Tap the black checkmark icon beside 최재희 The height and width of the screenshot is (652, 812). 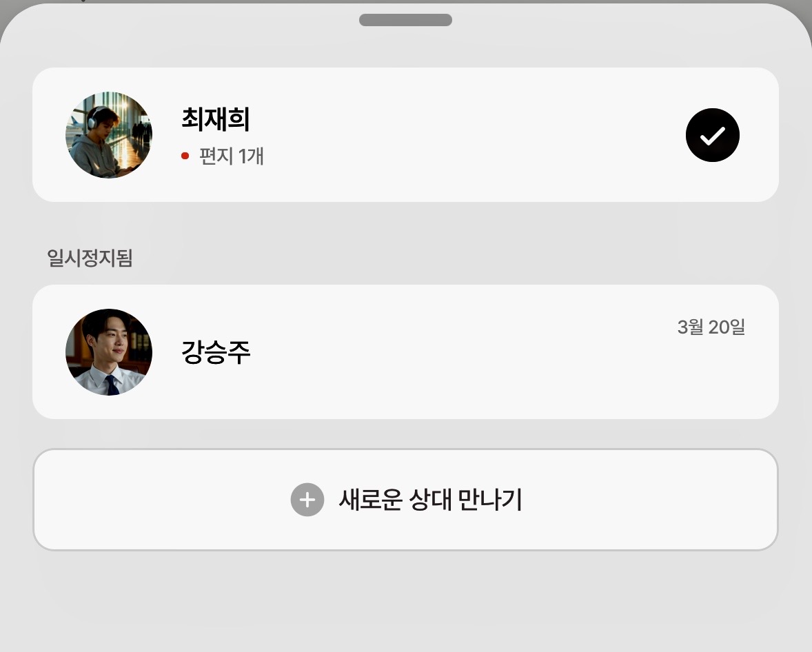712,135
